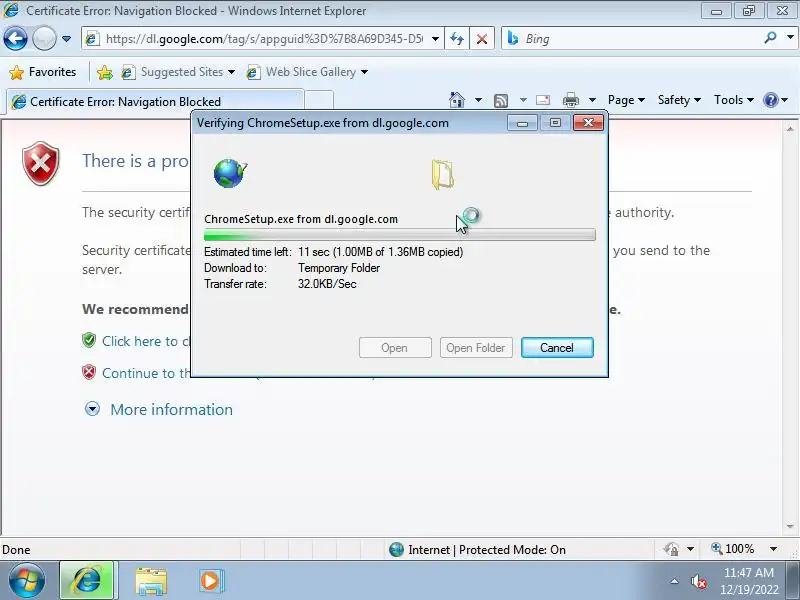The width and height of the screenshot is (800, 600).
Task: Expand the Print options dropdown arrow
Action: tap(592, 100)
